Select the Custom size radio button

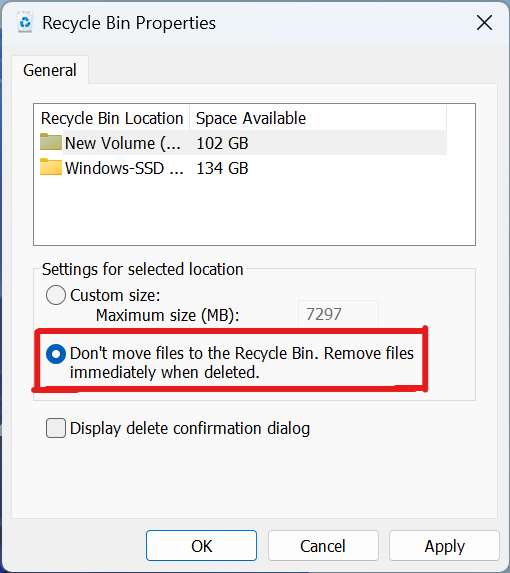click(56, 295)
